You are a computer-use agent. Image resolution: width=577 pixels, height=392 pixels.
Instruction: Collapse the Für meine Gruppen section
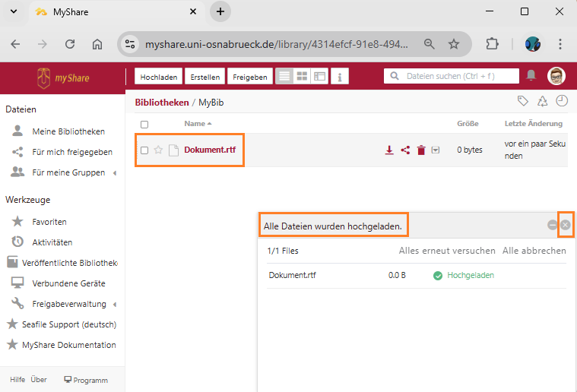115,173
